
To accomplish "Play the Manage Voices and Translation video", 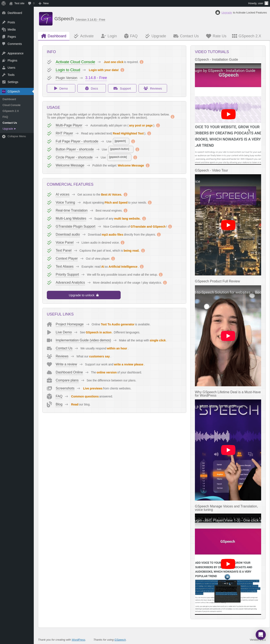I will click(228, 564).
